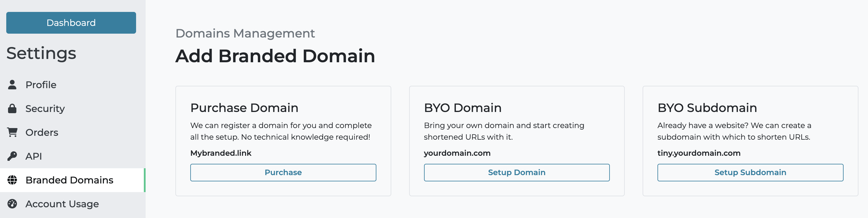Image resolution: width=868 pixels, height=218 pixels.
Task: Select the BYO Domain card
Action: 517,141
